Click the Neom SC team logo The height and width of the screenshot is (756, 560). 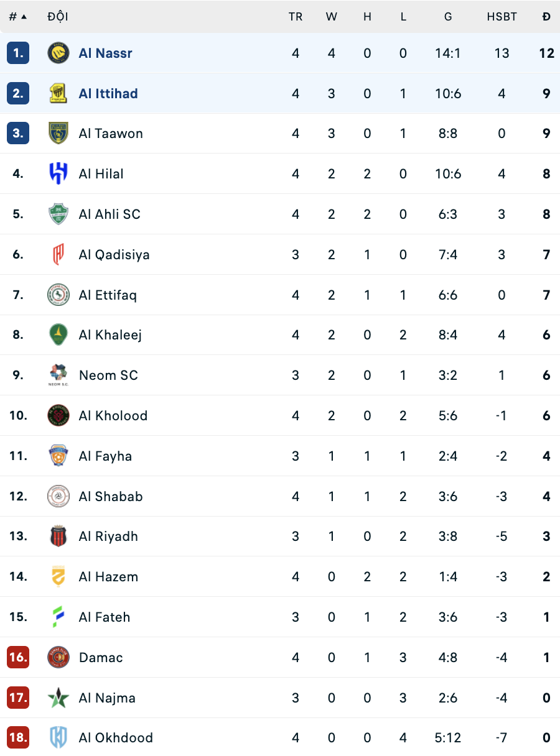click(58, 375)
